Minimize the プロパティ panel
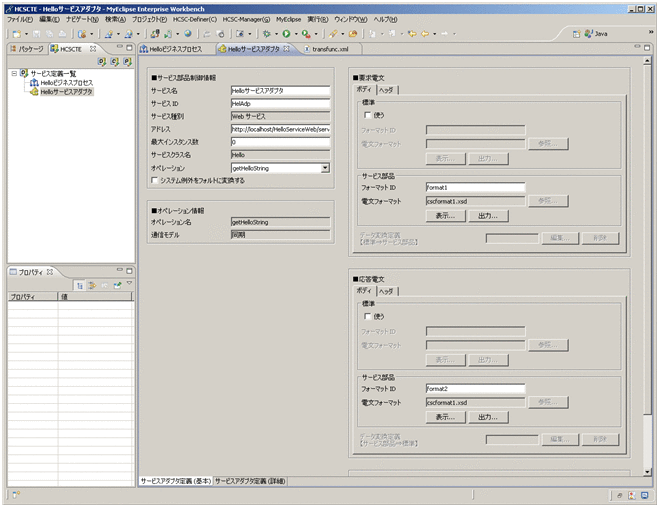The image size is (660, 509). click(118, 272)
